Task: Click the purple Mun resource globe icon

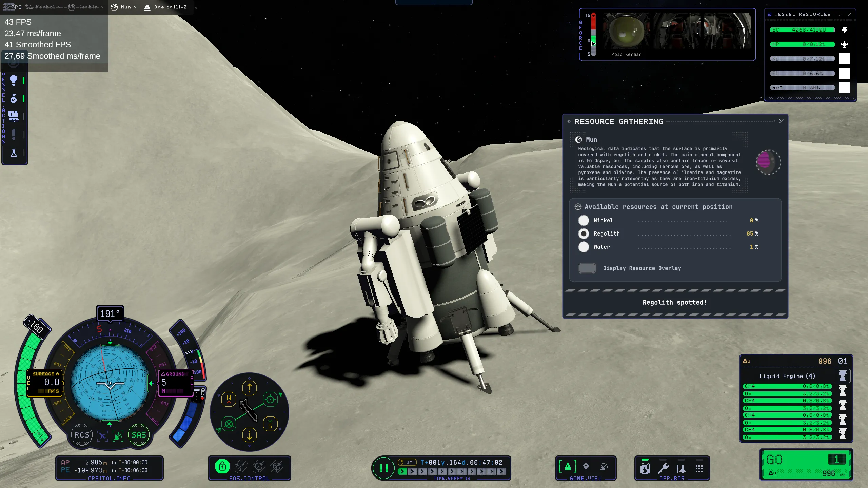Action: point(768,162)
